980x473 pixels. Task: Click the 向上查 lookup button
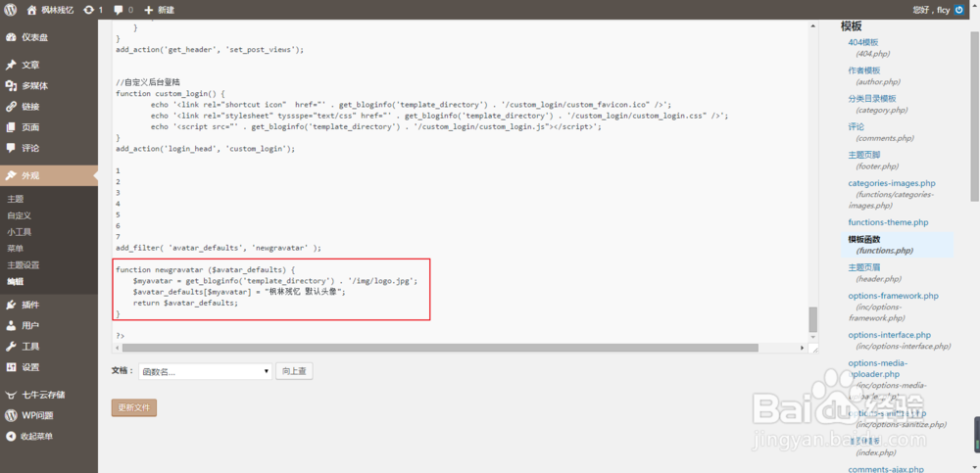(294, 371)
